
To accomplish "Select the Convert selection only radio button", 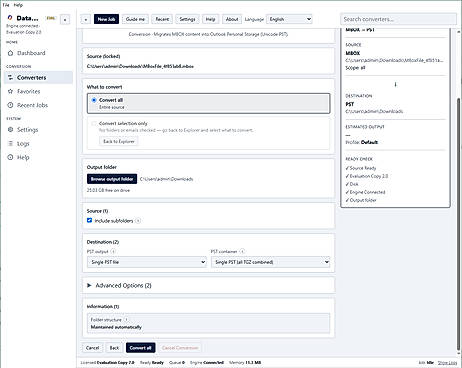I will 94,123.
